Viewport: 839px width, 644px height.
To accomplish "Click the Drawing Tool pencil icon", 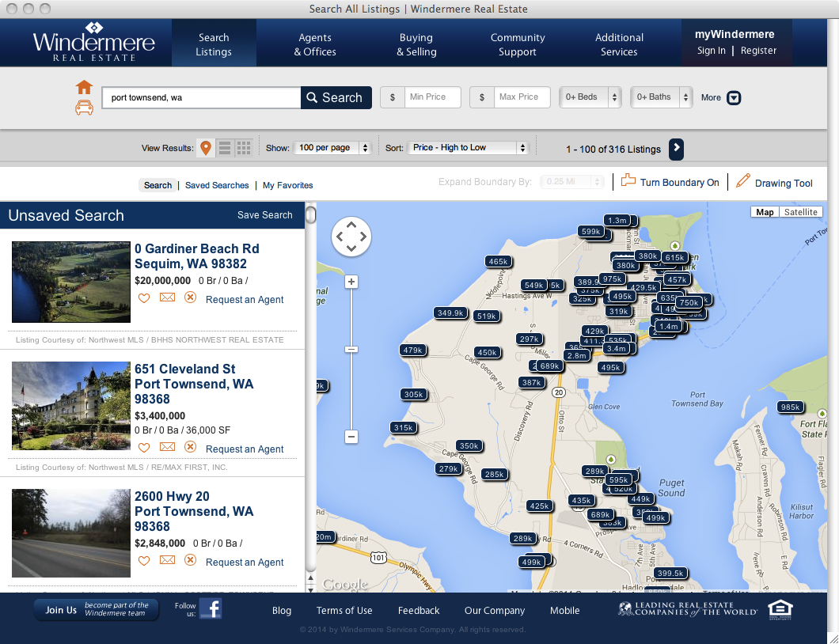I will point(742,181).
